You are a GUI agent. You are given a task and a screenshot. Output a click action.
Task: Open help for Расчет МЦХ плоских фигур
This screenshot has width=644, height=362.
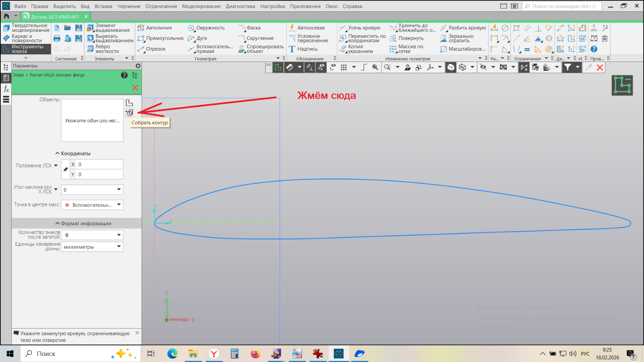point(124,75)
